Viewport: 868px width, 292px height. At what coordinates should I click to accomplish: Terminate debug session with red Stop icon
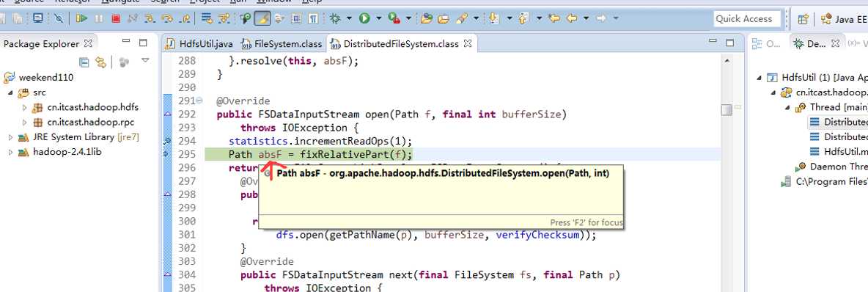(x=116, y=18)
